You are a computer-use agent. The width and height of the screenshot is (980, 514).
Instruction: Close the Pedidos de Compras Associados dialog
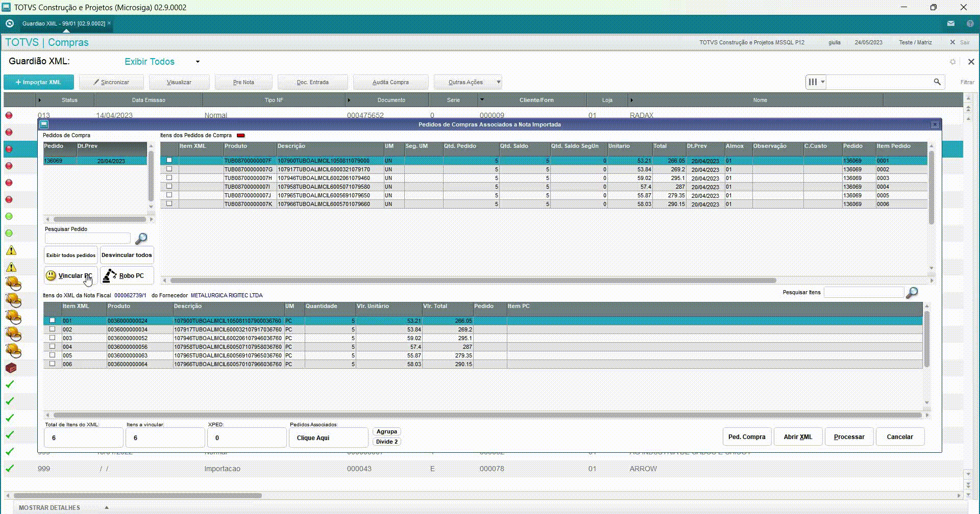pyautogui.click(x=935, y=124)
